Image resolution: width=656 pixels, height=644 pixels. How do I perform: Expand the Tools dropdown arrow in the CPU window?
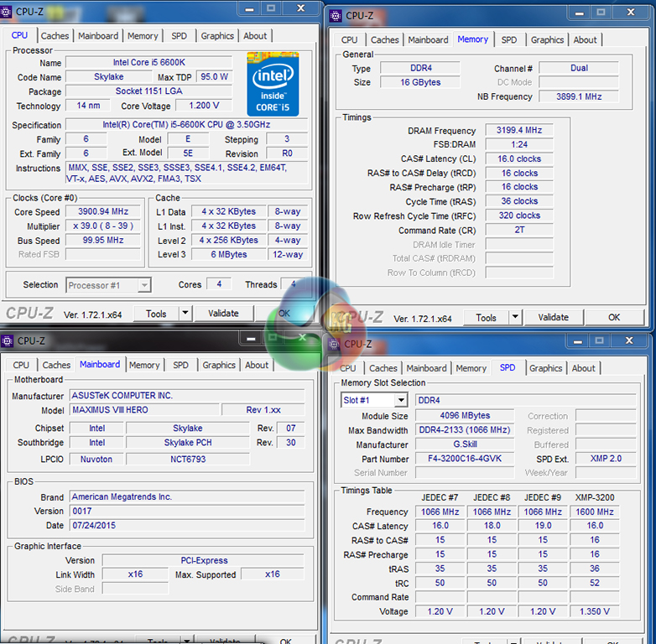185,314
